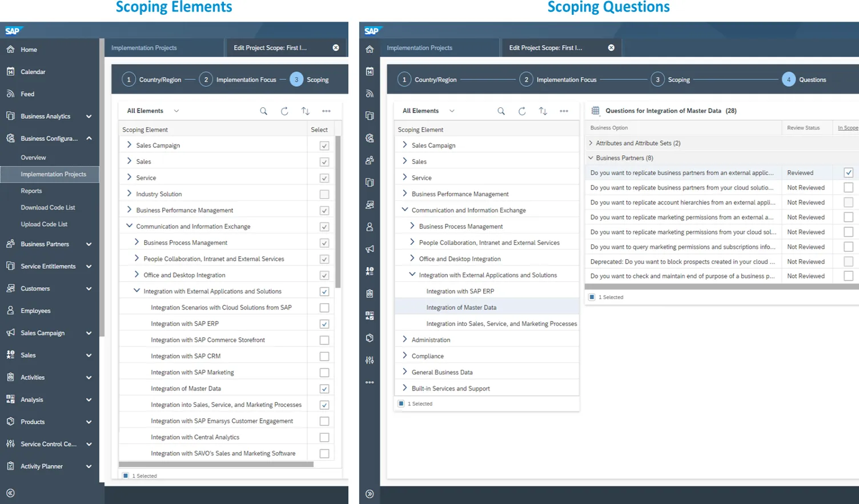The height and width of the screenshot is (504, 859).
Task: Expand the Sales Campaign tree item
Action: point(130,145)
